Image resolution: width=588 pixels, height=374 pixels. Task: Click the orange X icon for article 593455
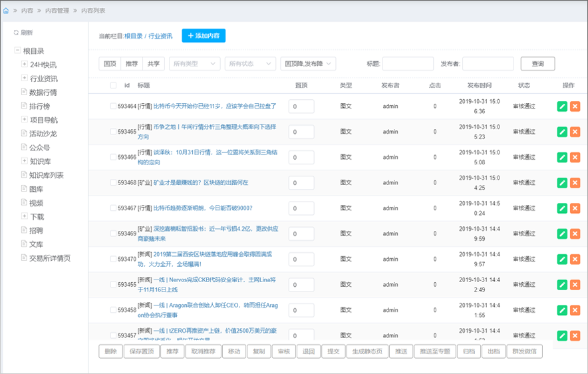[575, 285]
